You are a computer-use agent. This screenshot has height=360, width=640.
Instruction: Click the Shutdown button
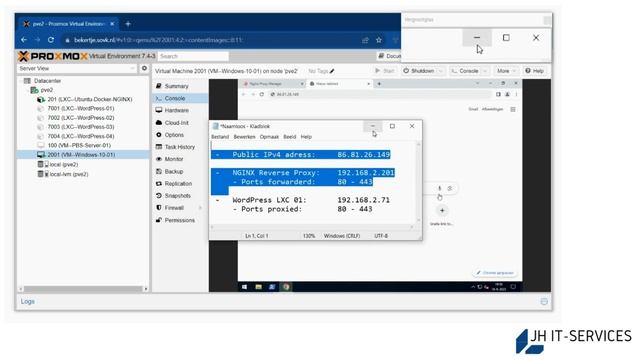(419, 71)
